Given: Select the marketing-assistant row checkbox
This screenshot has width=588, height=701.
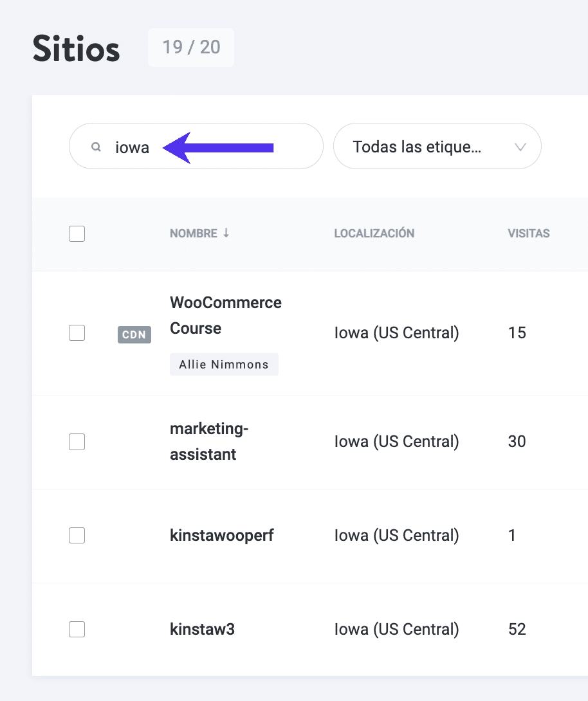Looking at the screenshot, I should click(x=77, y=442).
